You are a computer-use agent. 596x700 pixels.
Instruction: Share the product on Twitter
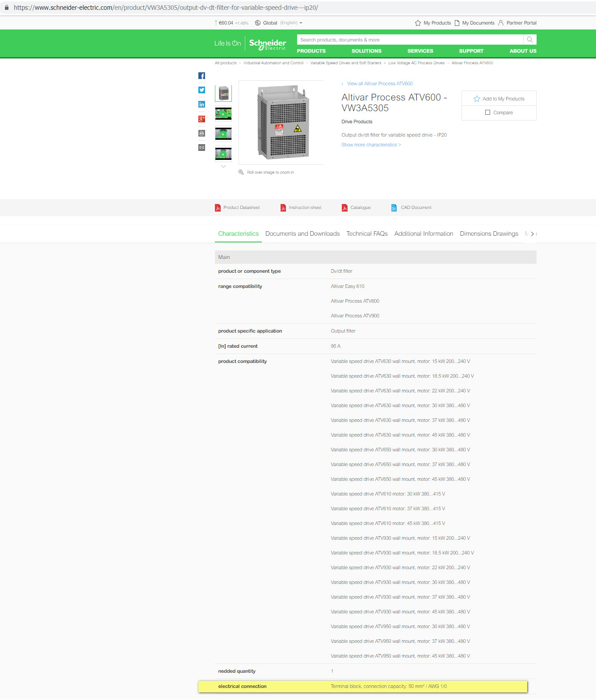pyautogui.click(x=201, y=90)
